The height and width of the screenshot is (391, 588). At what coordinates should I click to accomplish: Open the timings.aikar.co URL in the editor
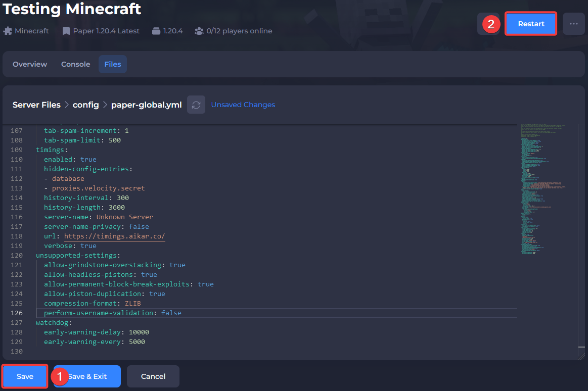(x=114, y=236)
